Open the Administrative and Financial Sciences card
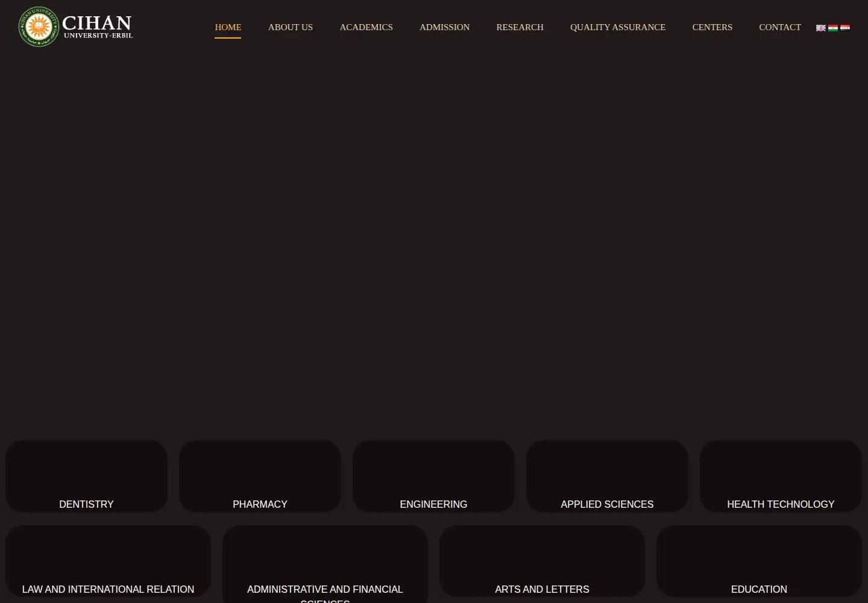 point(325,564)
